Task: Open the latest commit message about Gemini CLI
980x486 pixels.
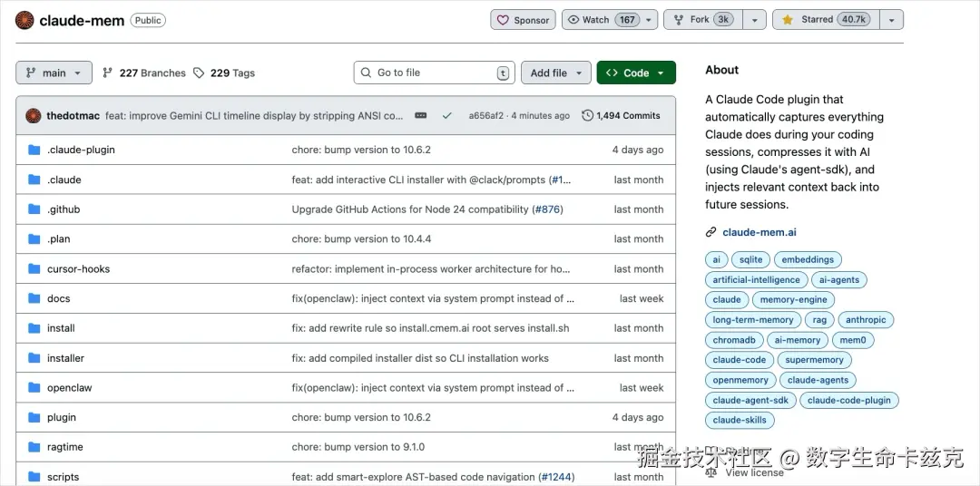Action: click(x=254, y=115)
